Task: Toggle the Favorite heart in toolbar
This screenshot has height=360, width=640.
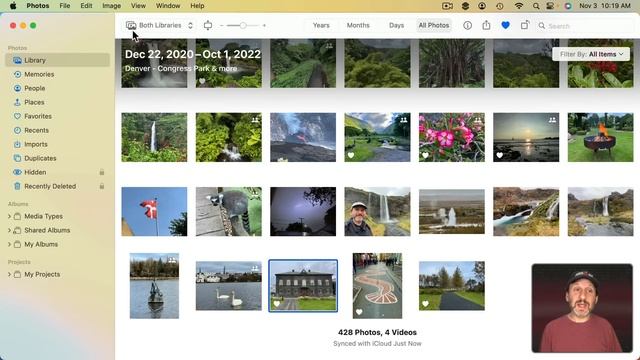Action: pyautogui.click(x=505, y=25)
